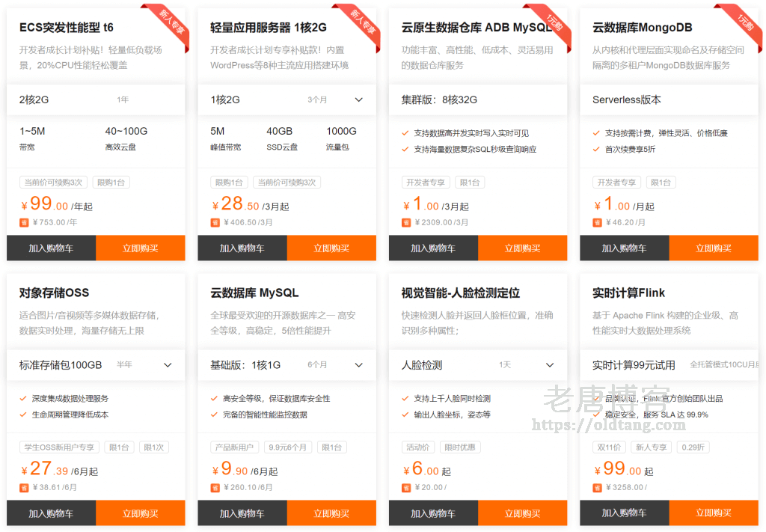Viewport: 766px width, 532px height.
Task: Click the 省 icon beside ¥2309.00/3月
Action: pos(406,222)
